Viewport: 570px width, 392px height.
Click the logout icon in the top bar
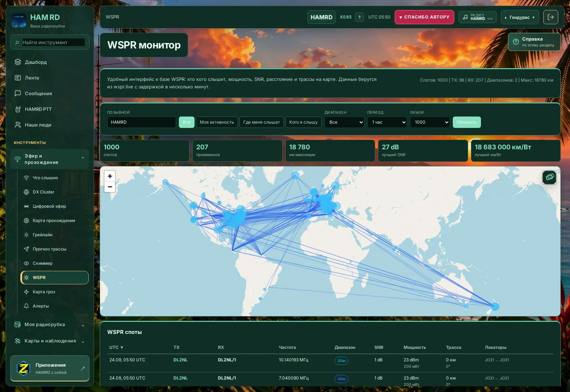pyautogui.click(x=550, y=17)
